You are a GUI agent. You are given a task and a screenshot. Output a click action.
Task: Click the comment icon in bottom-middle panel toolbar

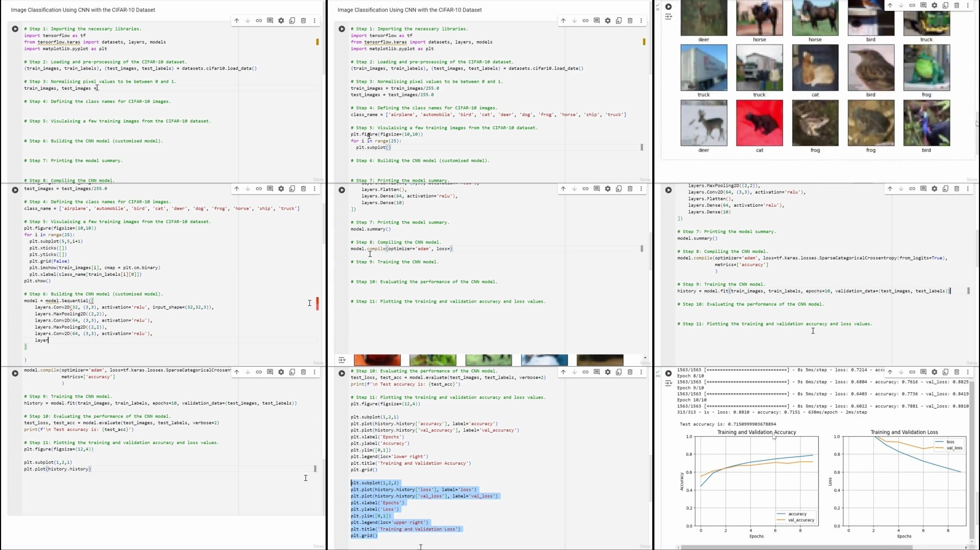(597, 372)
